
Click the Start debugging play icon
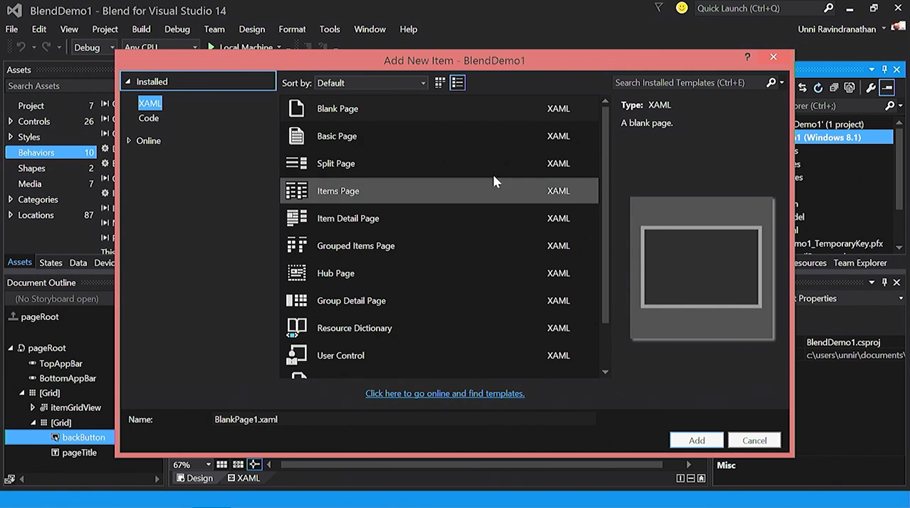(211, 46)
